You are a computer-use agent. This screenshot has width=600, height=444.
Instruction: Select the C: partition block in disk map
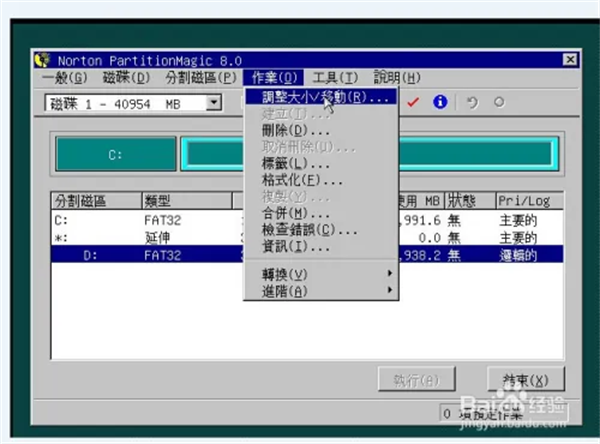pos(116,154)
